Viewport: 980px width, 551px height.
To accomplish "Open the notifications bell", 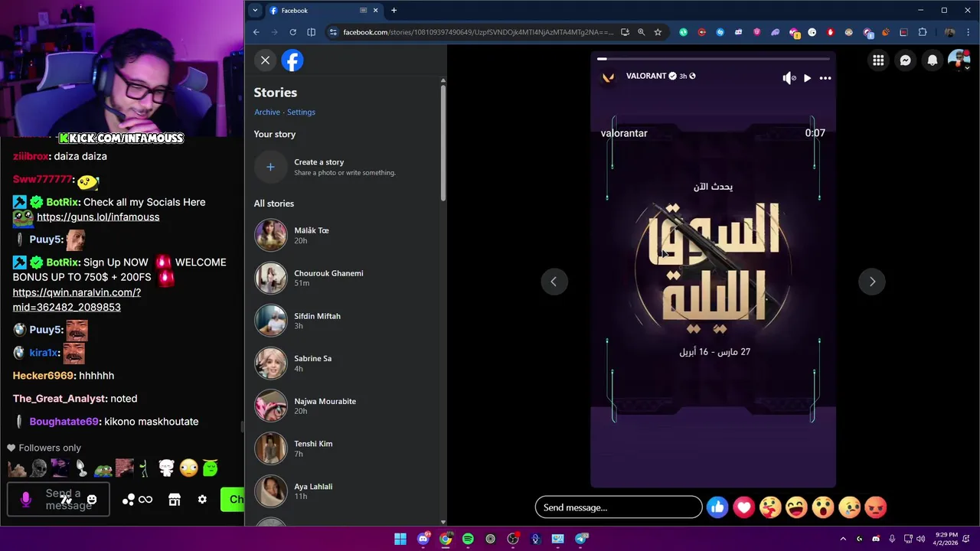I will (932, 60).
